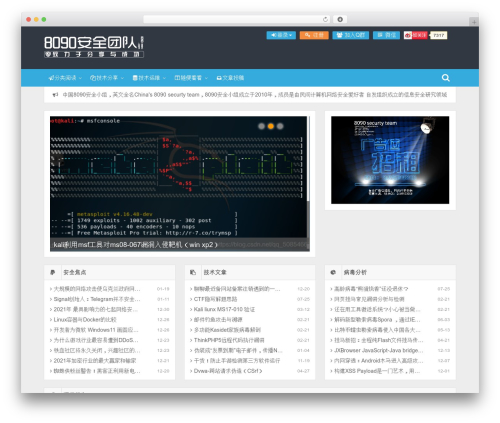This screenshot has width=500, height=423.
Task: Open article 伪装成"发票到期"电子邮件
Action: pyautogui.click(x=238, y=350)
